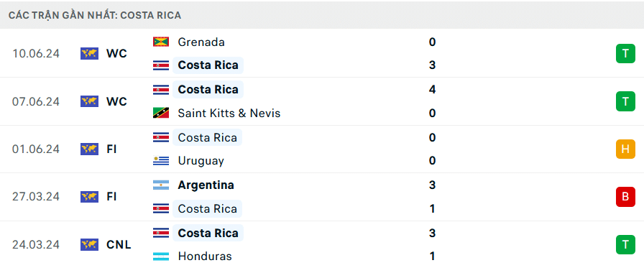Click orange H badge for Uruguay match
644x268 pixels.
625,149
